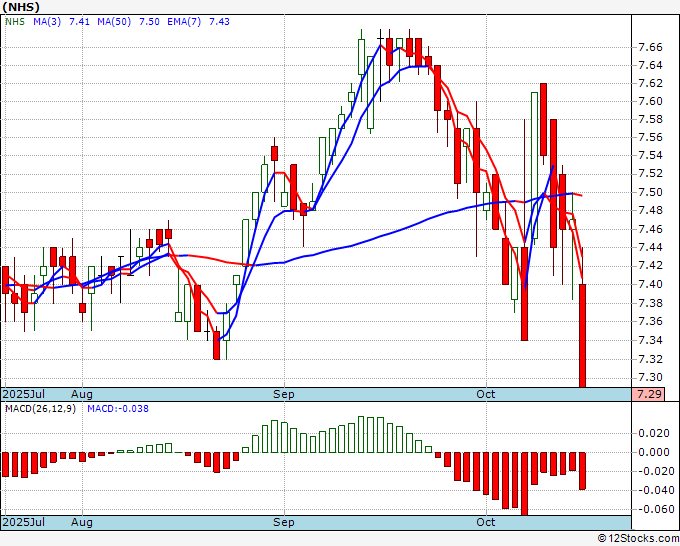Click the Sep marker on MACD timeline
Viewport: 680px width, 546px height.
pos(284,522)
